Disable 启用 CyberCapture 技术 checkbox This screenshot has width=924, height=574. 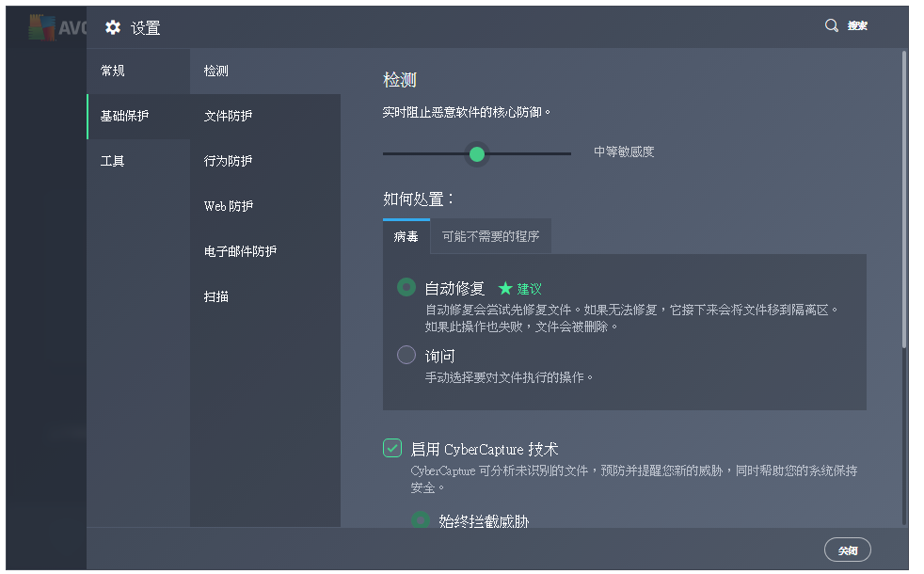[x=392, y=449]
